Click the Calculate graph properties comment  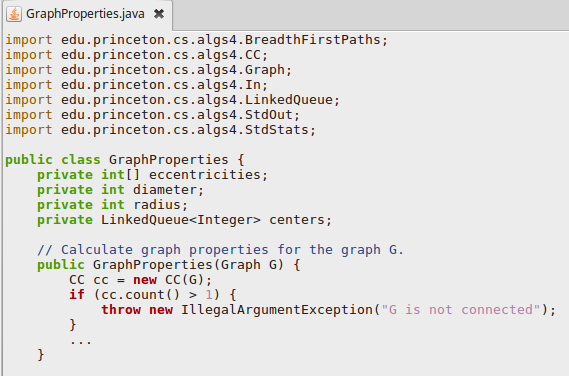(220, 250)
